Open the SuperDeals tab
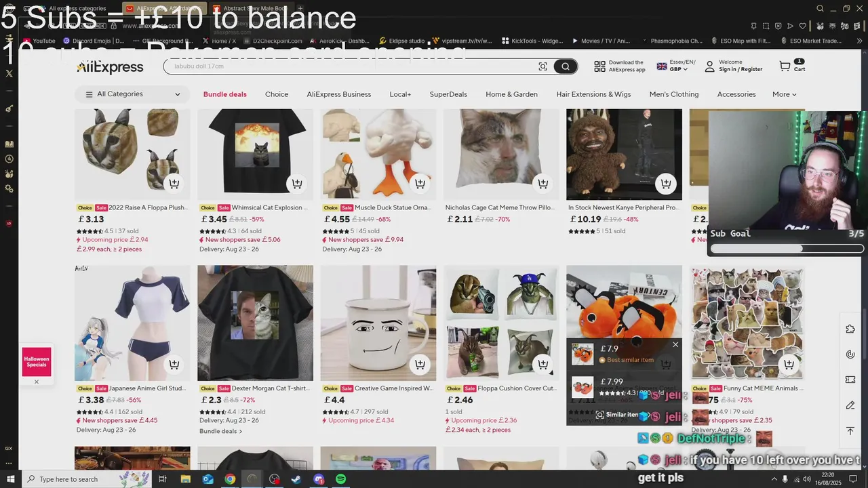The width and height of the screenshot is (868, 488). (448, 94)
